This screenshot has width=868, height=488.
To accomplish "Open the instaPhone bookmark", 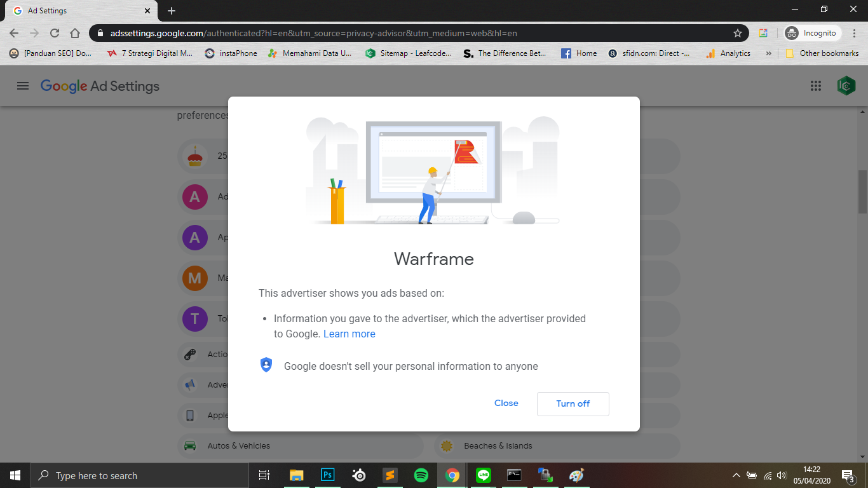I will tap(231, 53).
